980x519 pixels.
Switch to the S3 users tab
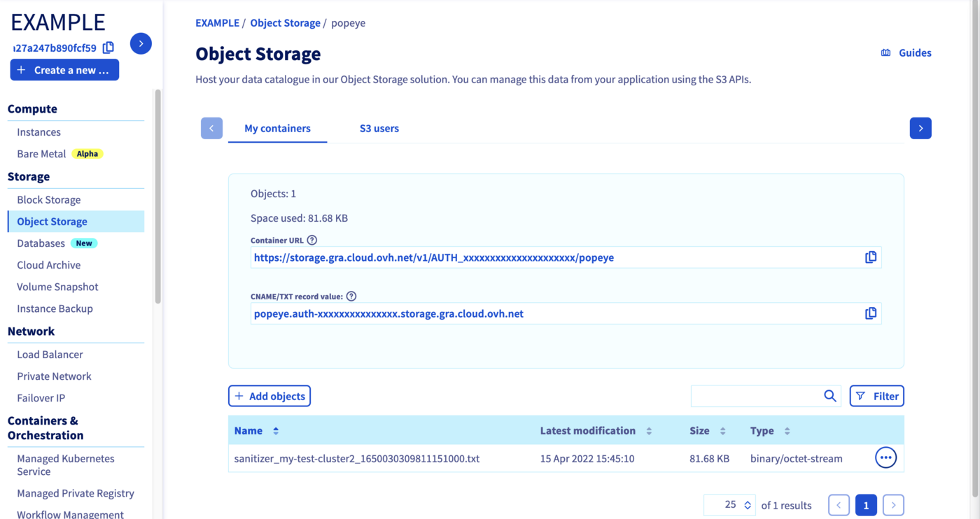pos(379,128)
